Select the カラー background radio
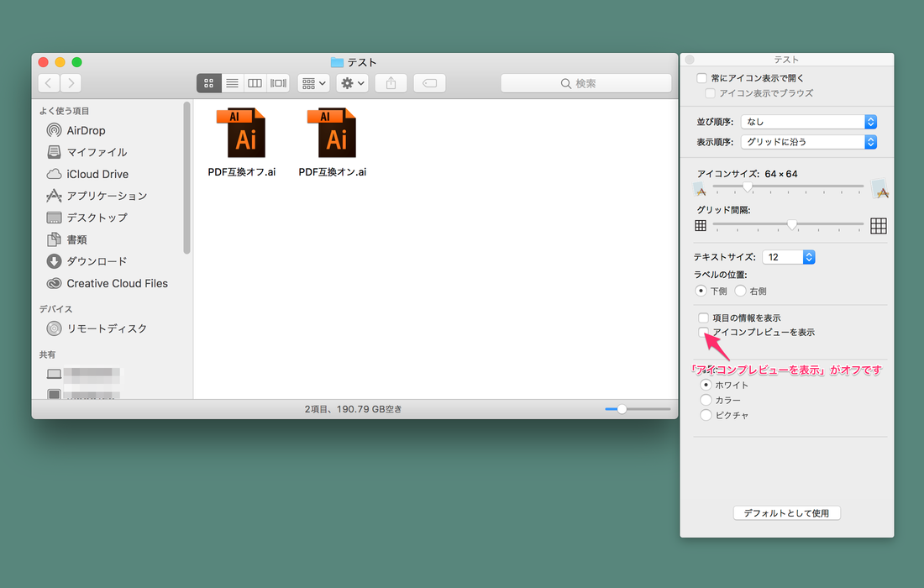 tap(706, 400)
